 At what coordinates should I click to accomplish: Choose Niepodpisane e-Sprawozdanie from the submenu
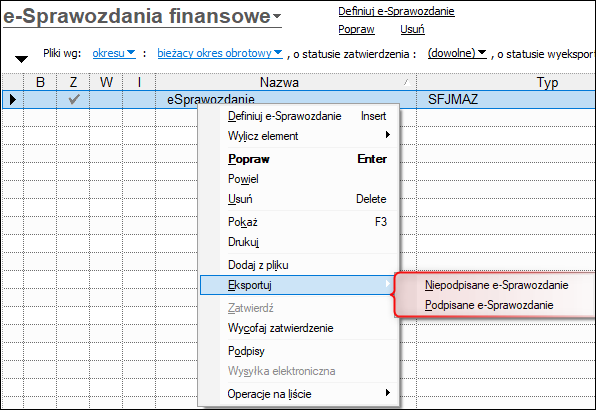(496, 285)
